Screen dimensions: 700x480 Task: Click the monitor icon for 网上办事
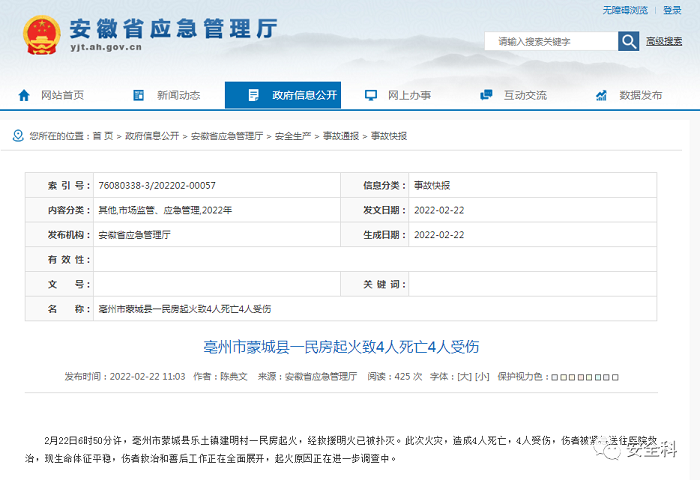tap(371, 95)
